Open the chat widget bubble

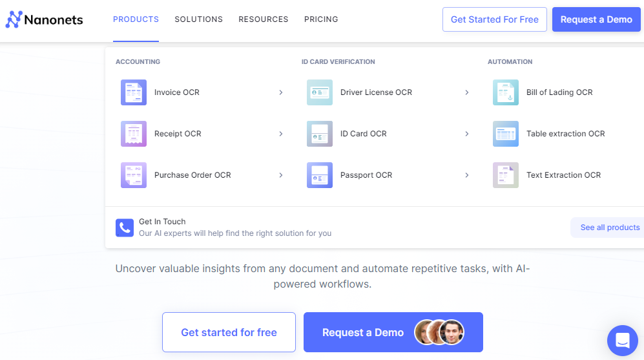click(x=622, y=340)
